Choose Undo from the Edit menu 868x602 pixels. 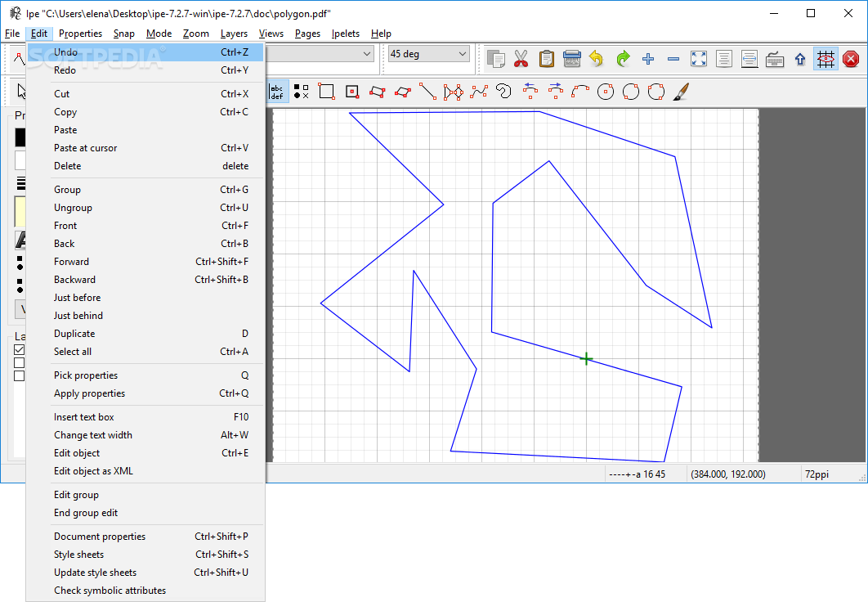coord(145,52)
